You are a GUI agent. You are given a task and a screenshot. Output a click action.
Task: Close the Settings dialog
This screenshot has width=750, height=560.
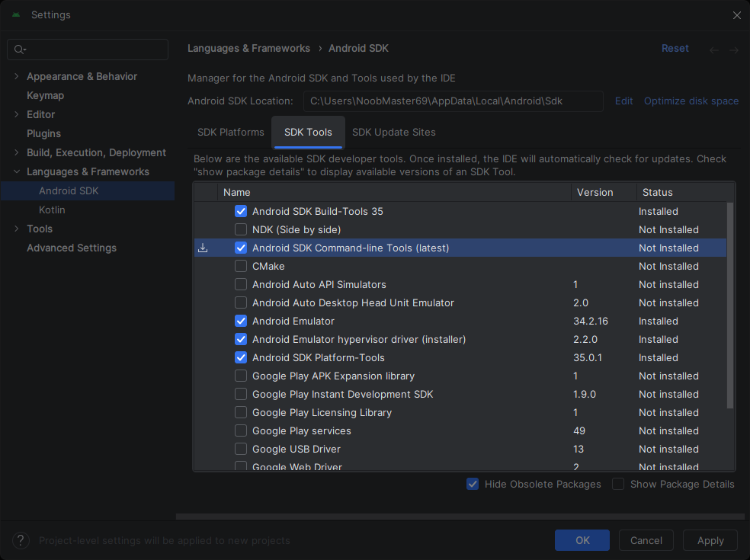[736, 15]
